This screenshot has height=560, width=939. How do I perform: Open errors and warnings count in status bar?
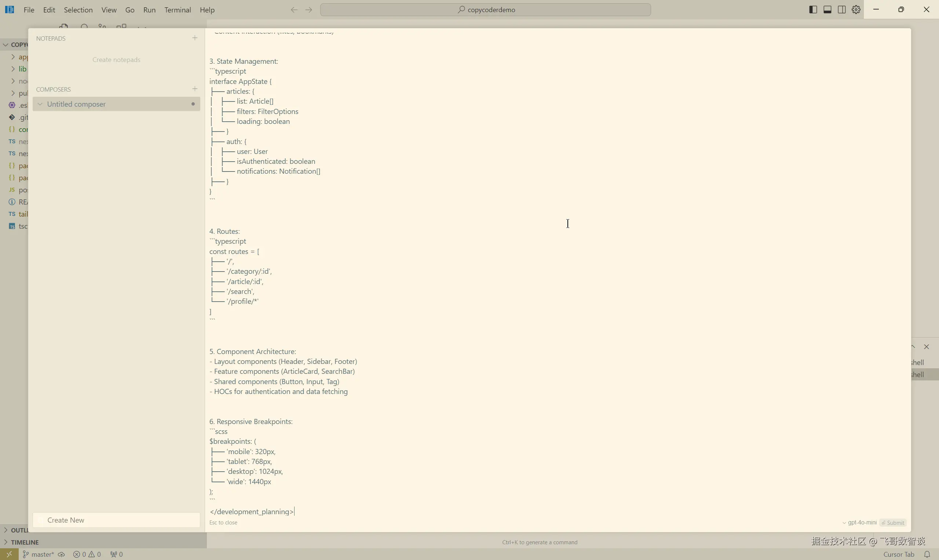87,555
